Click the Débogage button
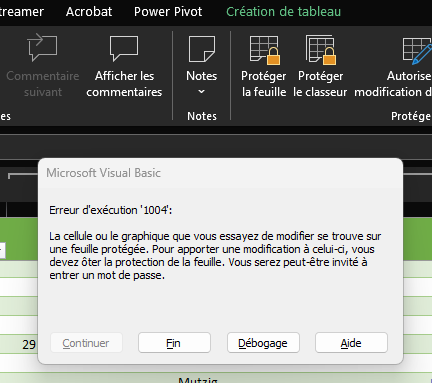The image size is (432, 383). (x=263, y=343)
